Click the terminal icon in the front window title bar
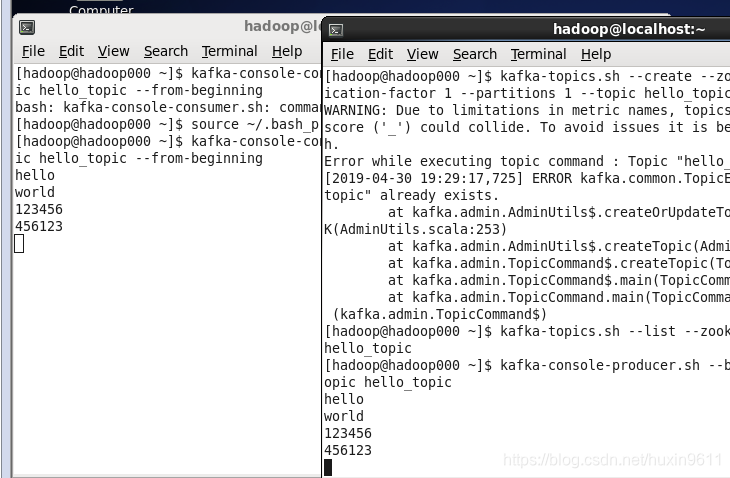730x478 pixels. [336, 30]
